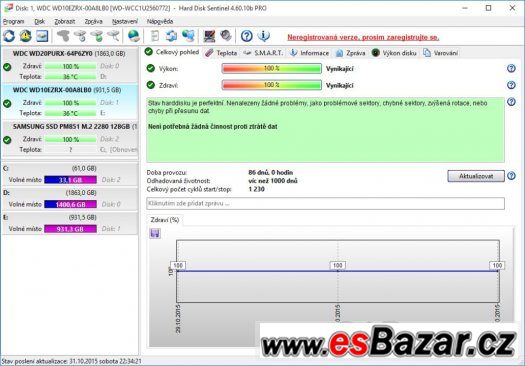Open the Nápověda menu
This screenshot has height=366, width=525.
[x=160, y=21]
